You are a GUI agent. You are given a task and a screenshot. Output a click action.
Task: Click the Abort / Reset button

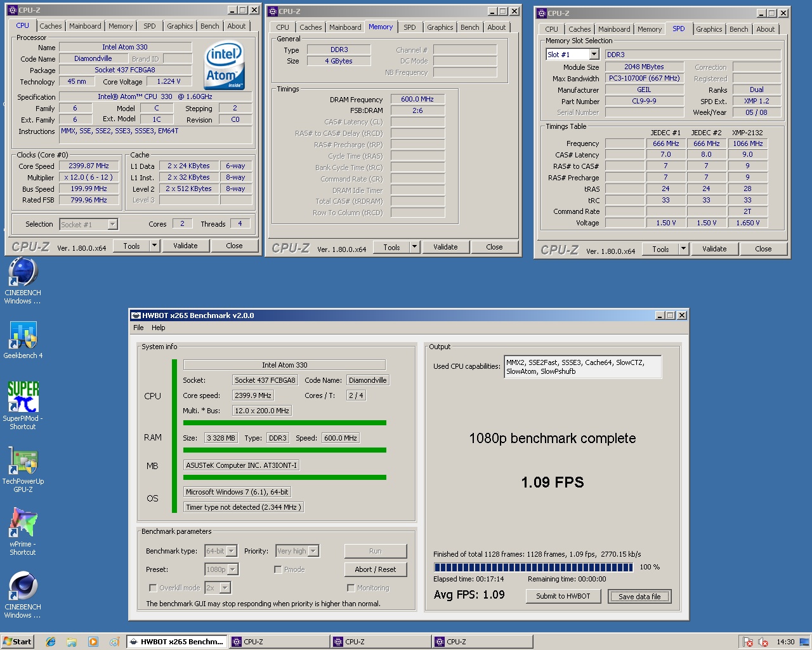[376, 569]
